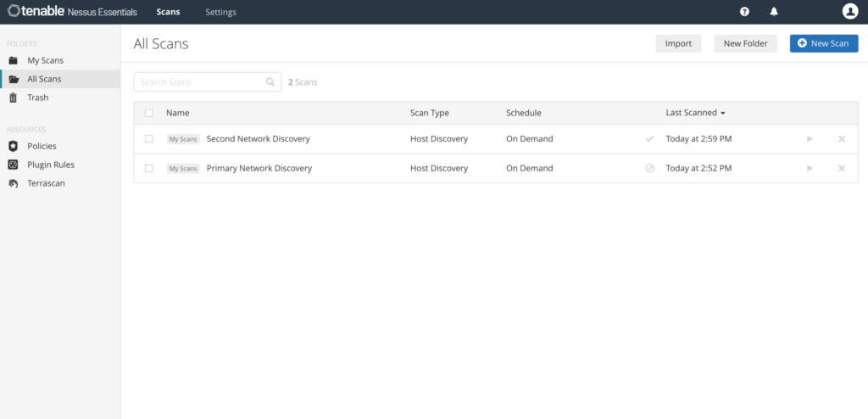Open the help question mark icon

pos(744,12)
